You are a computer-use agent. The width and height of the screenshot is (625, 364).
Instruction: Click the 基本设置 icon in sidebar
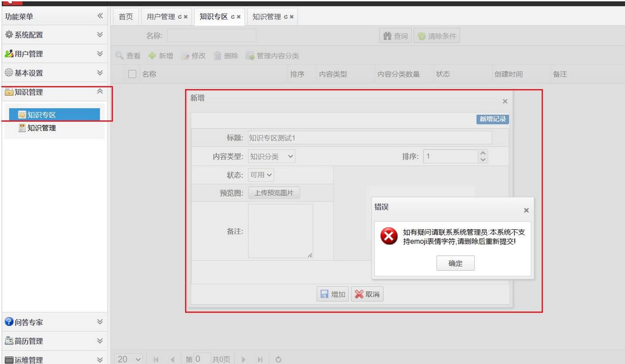(x=8, y=73)
